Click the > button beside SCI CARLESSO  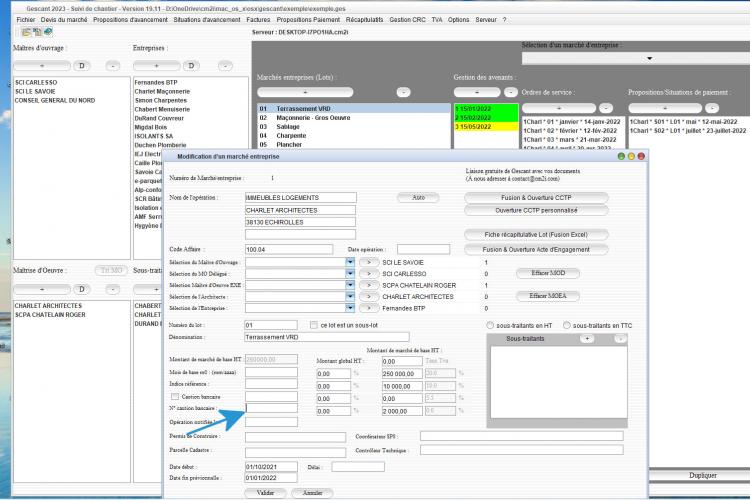tap(369, 274)
